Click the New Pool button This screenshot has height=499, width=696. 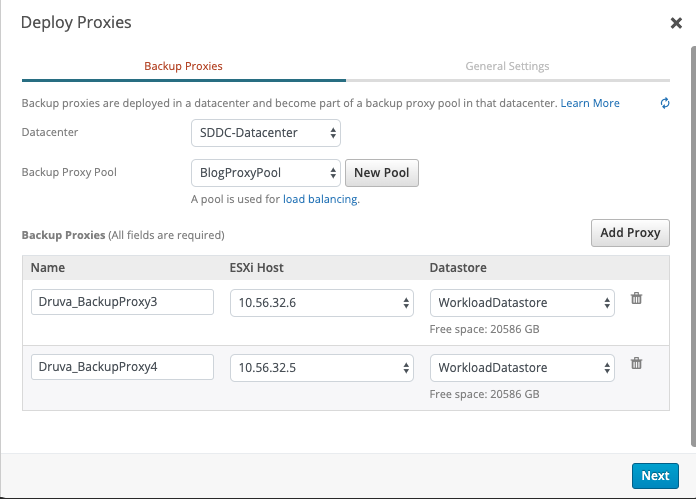[x=381, y=173]
